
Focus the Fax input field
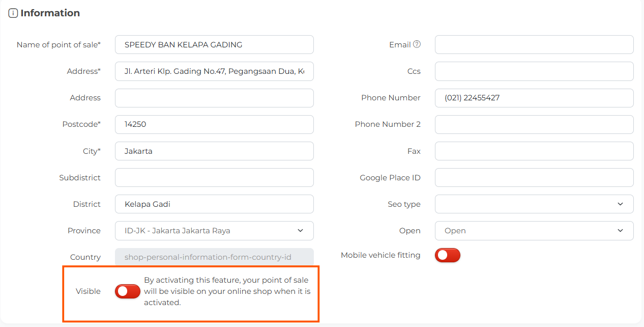(534, 151)
